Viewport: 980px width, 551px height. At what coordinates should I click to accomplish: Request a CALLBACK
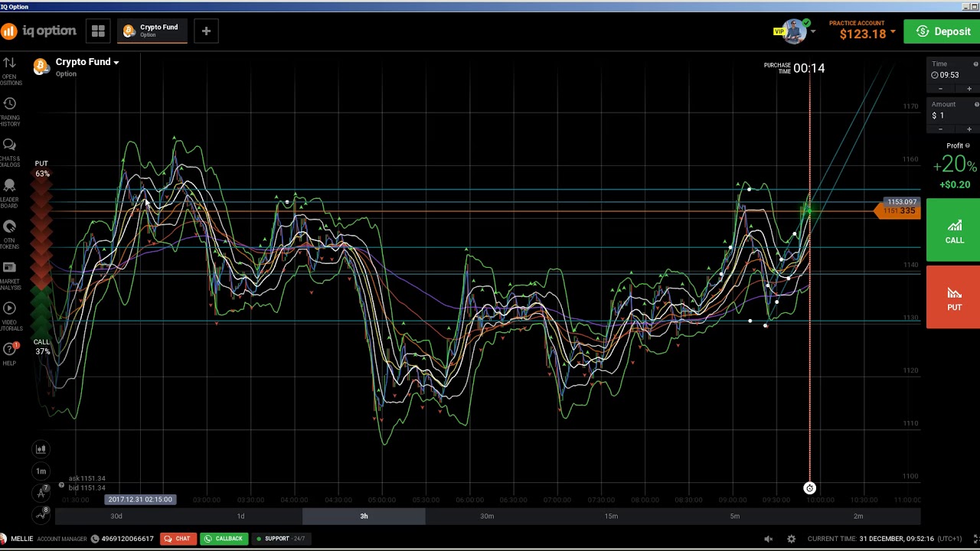223,539
